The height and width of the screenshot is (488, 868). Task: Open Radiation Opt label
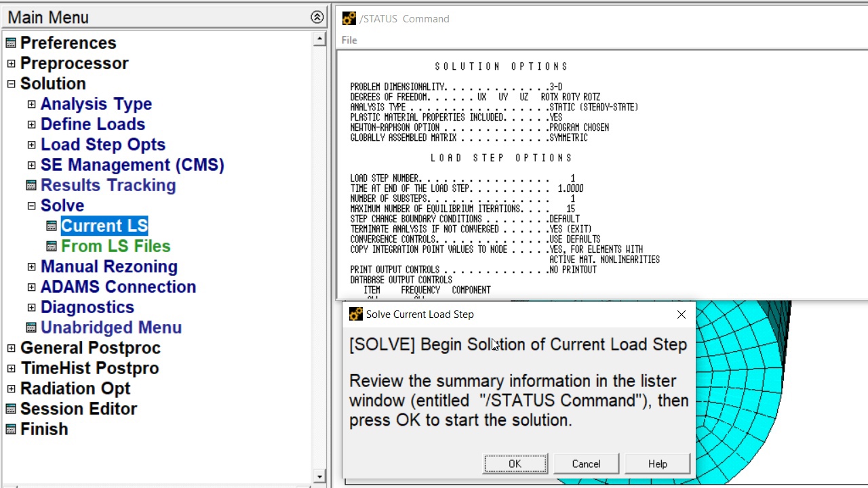coord(75,388)
